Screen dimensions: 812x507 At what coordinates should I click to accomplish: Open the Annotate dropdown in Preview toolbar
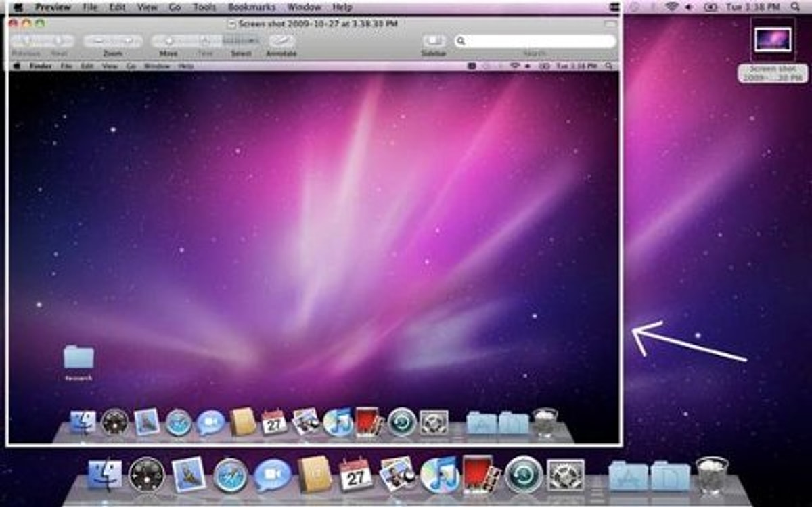pyautogui.click(x=281, y=41)
